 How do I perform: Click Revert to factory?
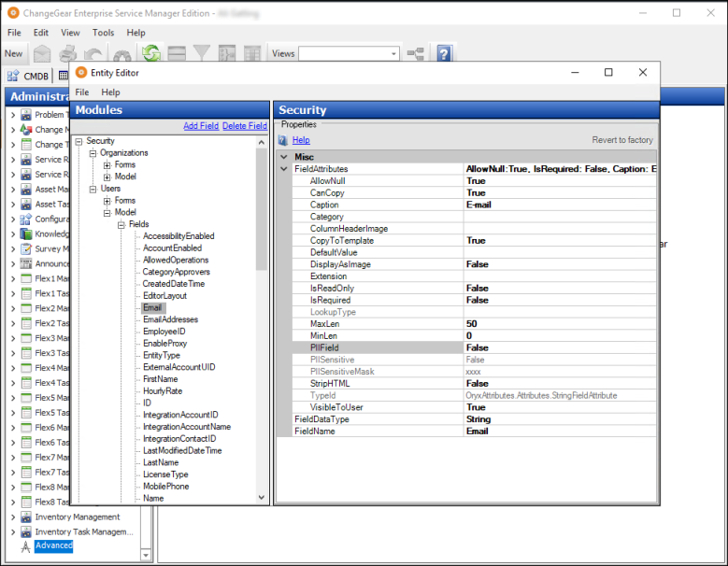pyautogui.click(x=622, y=140)
